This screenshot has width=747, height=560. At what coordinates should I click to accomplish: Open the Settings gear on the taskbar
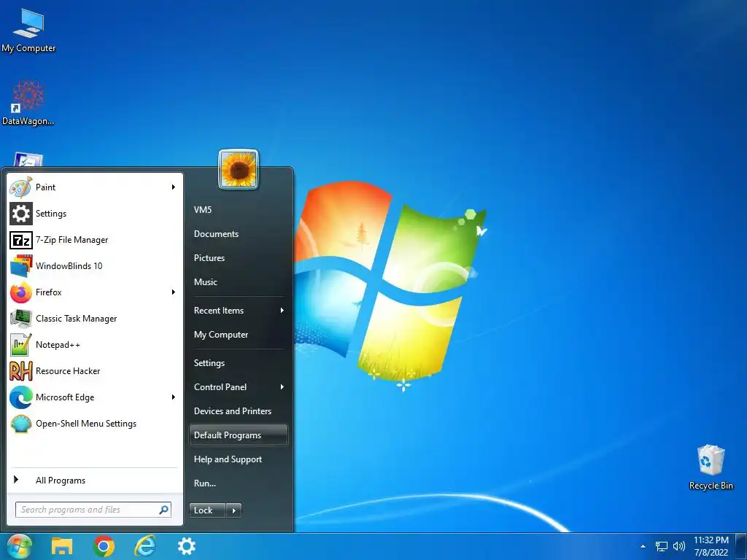[x=187, y=546]
